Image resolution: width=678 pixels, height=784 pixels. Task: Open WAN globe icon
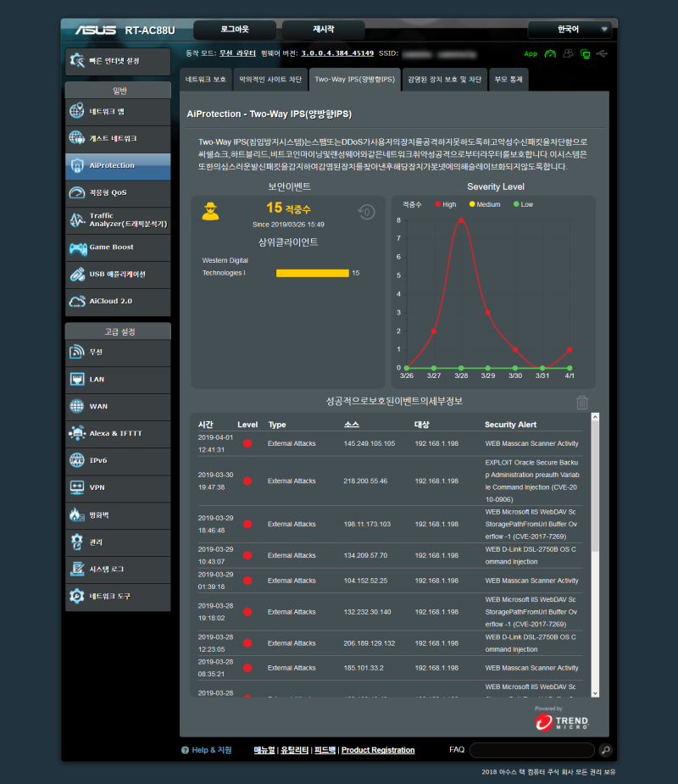click(x=77, y=406)
